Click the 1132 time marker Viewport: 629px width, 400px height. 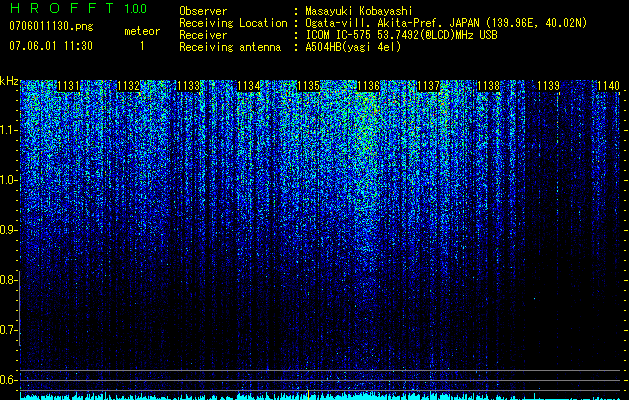[x=128, y=86]
